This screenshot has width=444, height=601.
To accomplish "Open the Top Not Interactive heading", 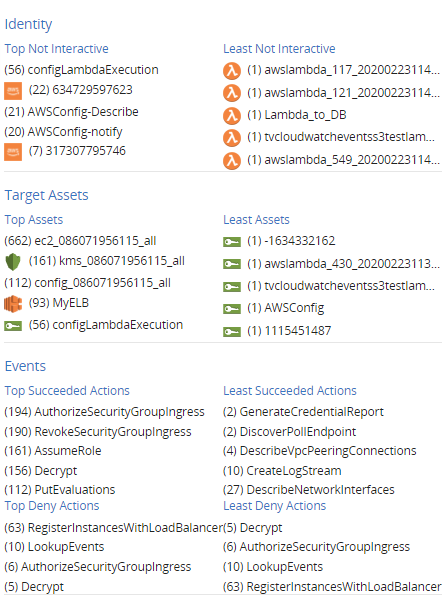I will click(56, 49).
